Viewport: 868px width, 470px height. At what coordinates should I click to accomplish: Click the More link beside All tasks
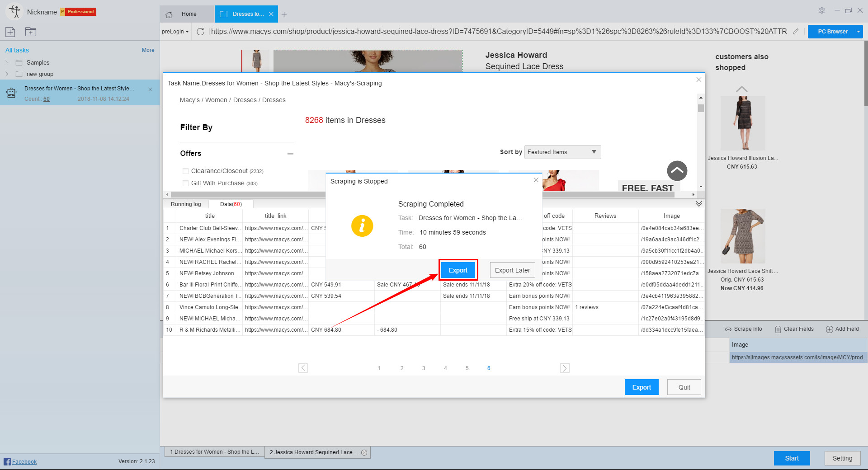click(148, 50)
